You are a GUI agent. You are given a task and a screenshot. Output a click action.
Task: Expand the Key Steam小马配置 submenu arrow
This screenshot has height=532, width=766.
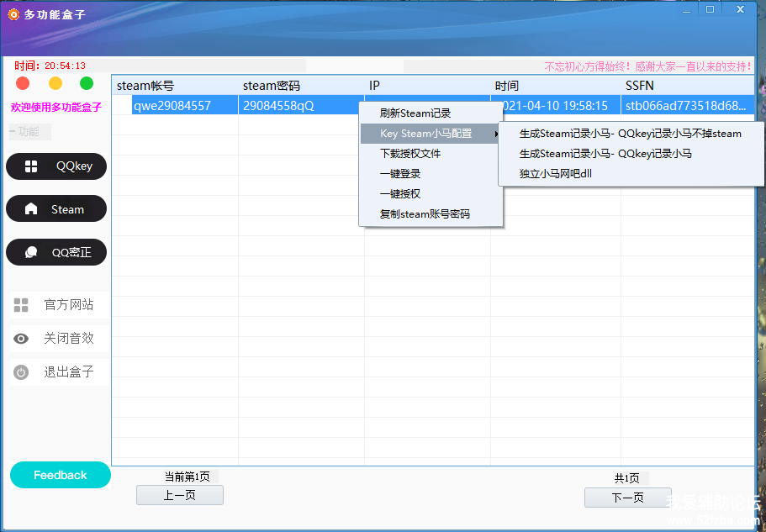pos(495,134)
